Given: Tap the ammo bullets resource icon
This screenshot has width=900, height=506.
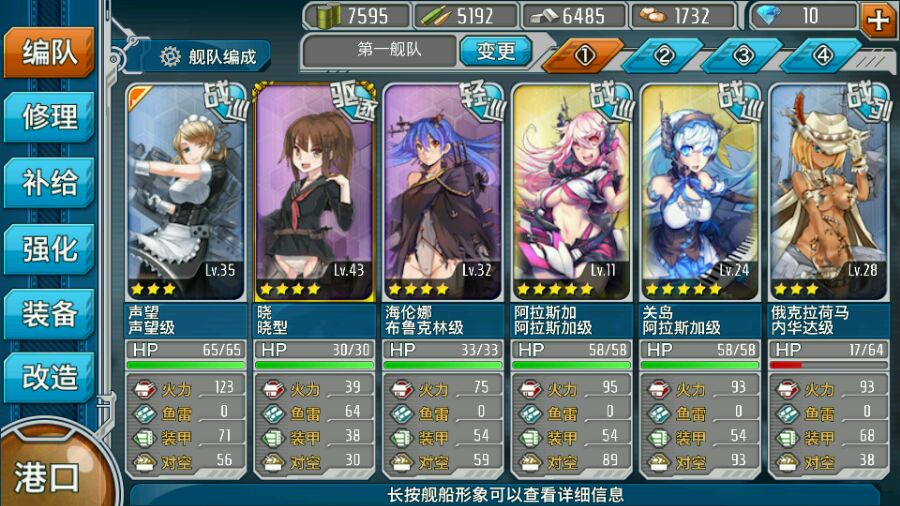Looking at the screenshot, I should coord(435,16).
